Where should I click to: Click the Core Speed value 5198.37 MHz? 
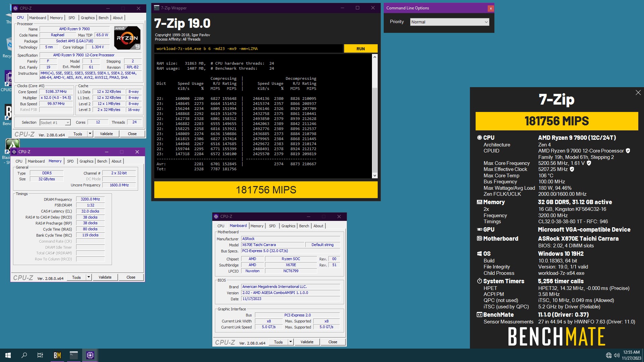[56, 92]
